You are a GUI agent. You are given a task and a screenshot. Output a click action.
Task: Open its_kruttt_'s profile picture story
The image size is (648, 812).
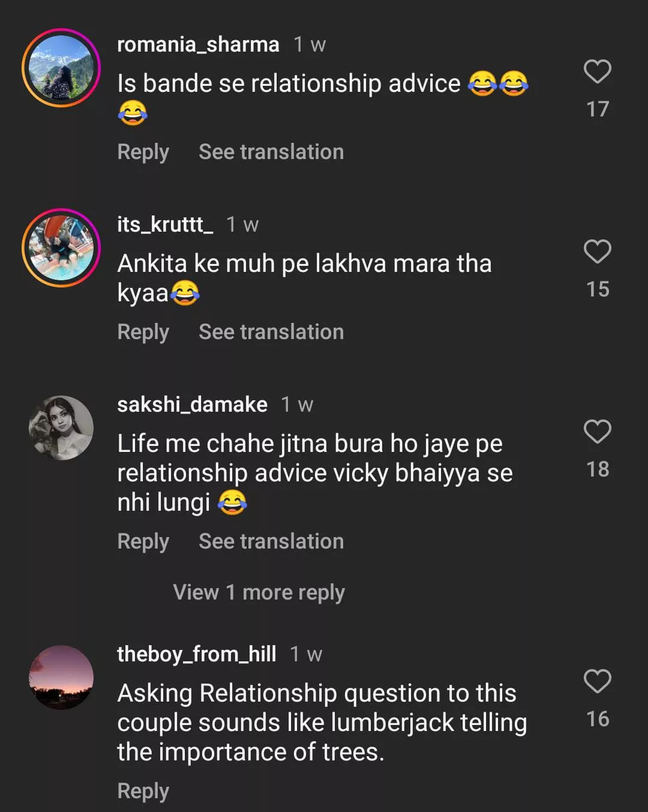point(61,248)
